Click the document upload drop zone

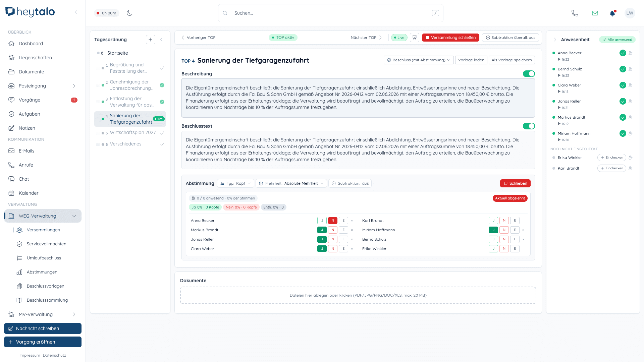(358, 295)
